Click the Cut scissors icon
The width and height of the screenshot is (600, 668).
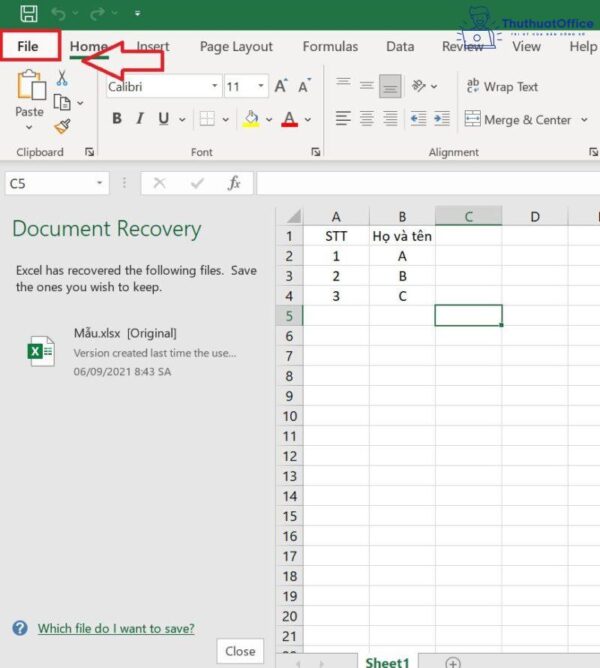(62, 78)
